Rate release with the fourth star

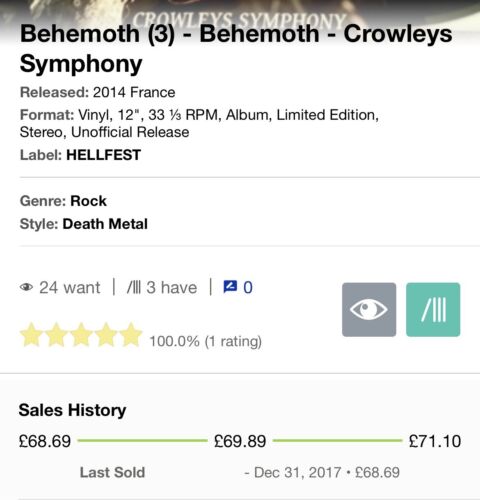click(x=106, y=335)
